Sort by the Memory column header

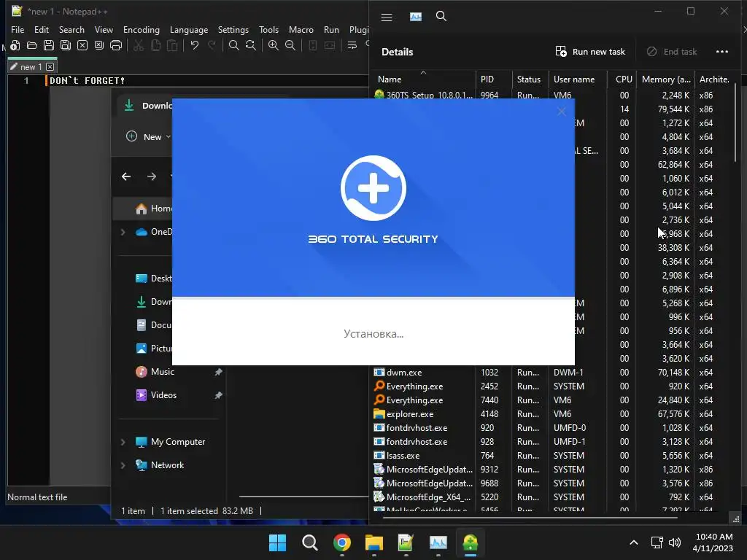coord(665,79)
